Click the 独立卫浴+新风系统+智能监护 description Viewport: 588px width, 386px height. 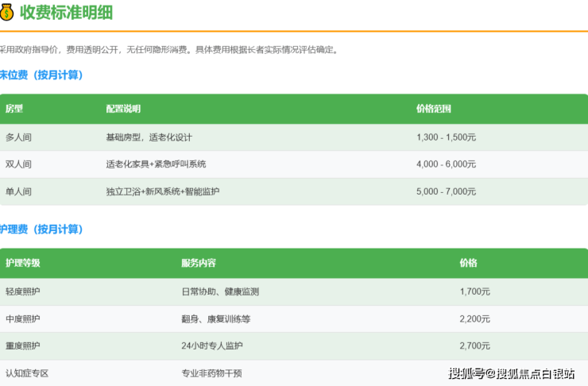[162, 191]
